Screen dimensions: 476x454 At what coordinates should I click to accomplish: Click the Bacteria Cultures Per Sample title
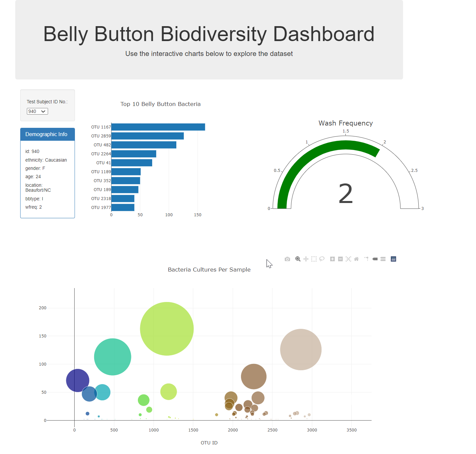(209, 270)
